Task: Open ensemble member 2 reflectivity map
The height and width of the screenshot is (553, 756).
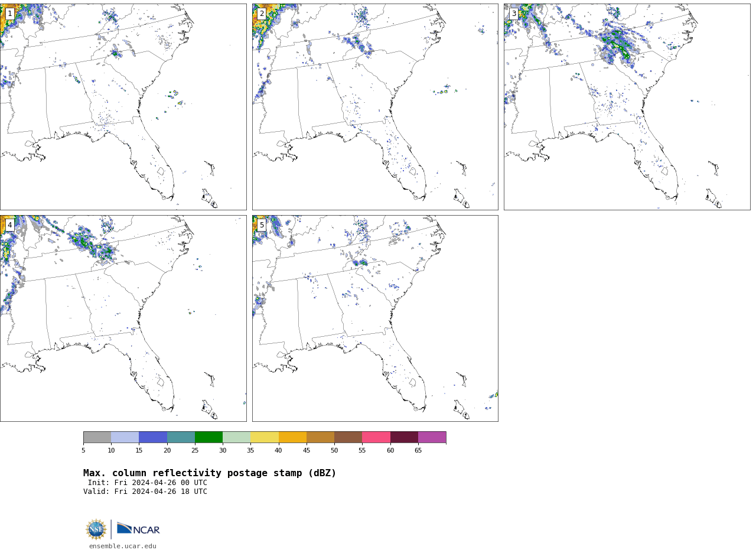Action: pyautogui.click(x=375, y=107)
